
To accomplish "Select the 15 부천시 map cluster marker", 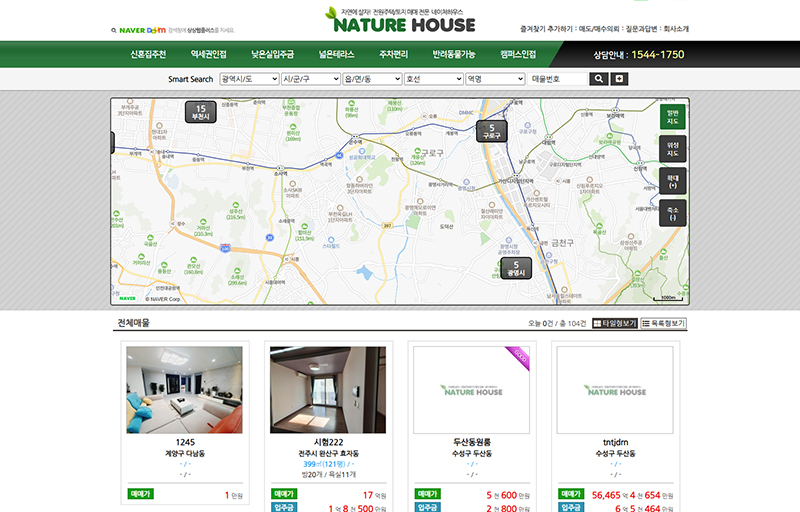I will (201, 112).
